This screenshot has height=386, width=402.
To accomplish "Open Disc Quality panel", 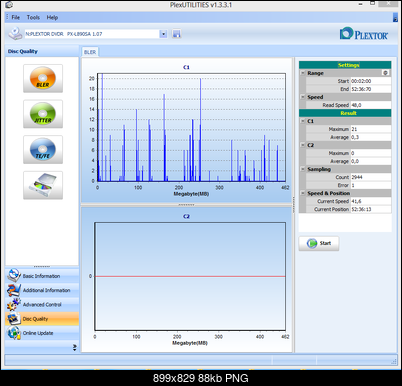I will click(x=42, y=319).
